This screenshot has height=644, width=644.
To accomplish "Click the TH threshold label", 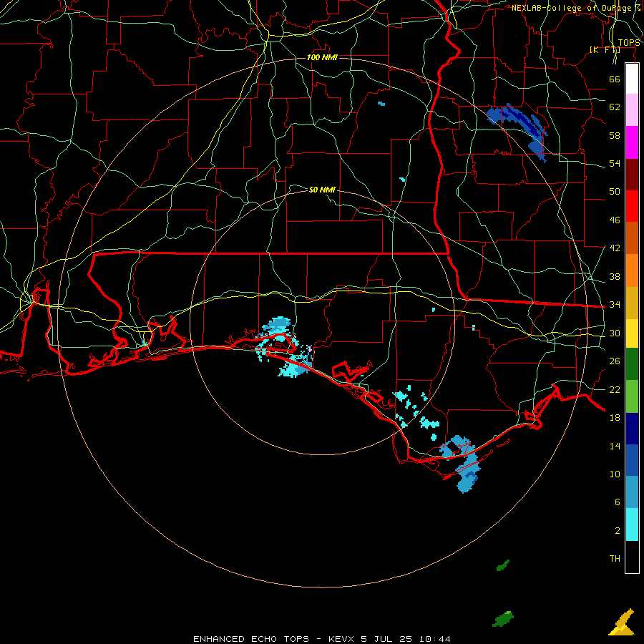I will tap(615, 559).
